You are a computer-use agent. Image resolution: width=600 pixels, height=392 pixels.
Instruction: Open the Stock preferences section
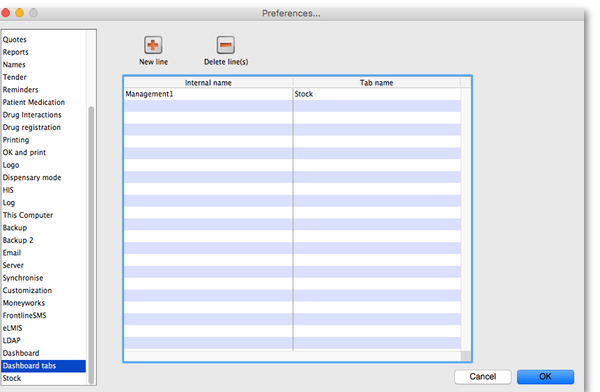pyautogui.click(x=12, y=378)
